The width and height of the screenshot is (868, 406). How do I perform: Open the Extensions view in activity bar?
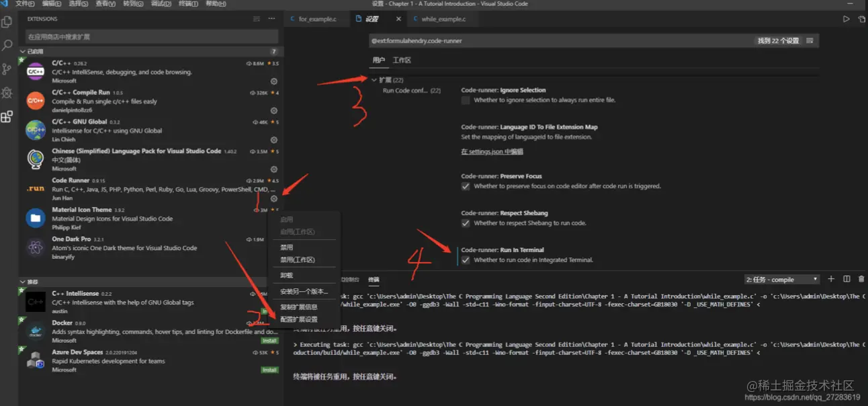(x=7, y=116)
